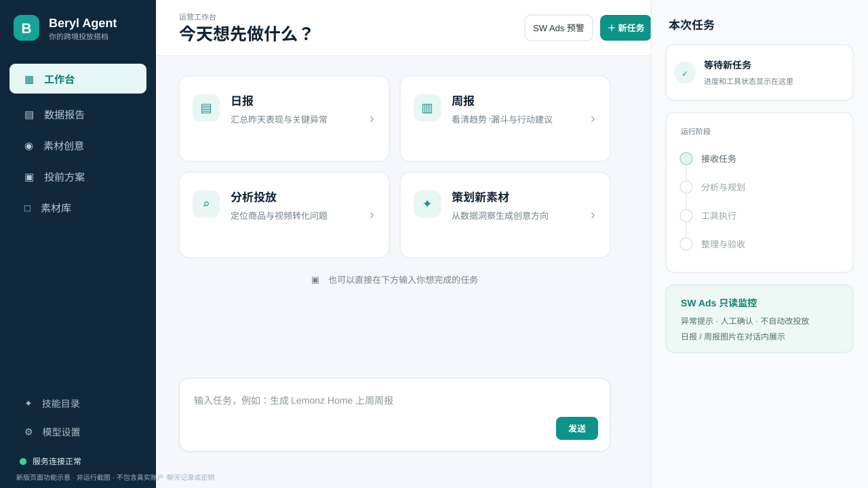868x488 pixels.
Task: Expand the 分析投放 card chevron
Action: (372, 216)
